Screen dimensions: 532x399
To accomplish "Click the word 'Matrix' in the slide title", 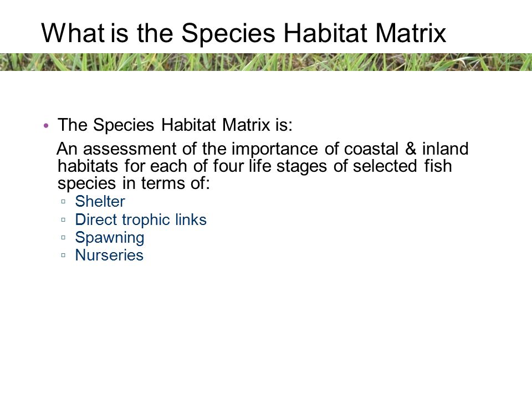I will click(x=411, y=33).
